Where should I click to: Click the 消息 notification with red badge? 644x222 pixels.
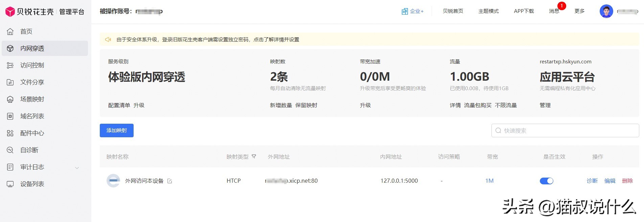click(x=554, y=11)
